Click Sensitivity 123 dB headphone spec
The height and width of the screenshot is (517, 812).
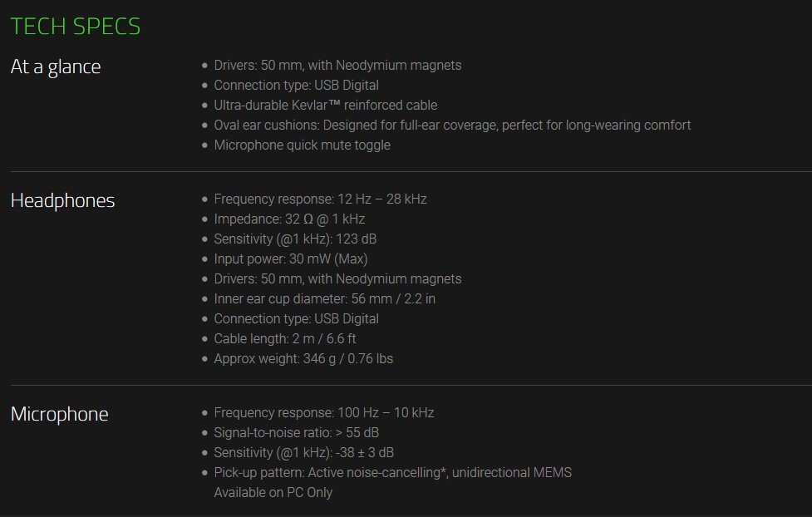click(295, 239)
